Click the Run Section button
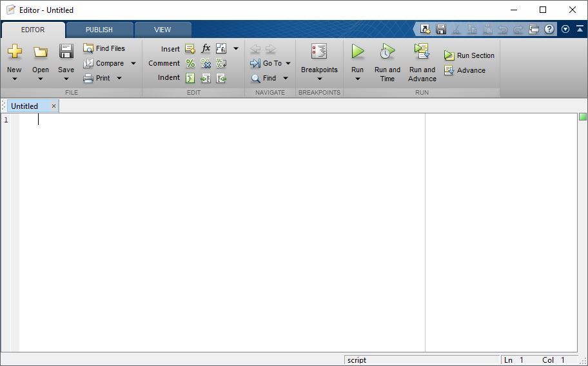Viewport: 588px width, 366px height. coord(469,55)
